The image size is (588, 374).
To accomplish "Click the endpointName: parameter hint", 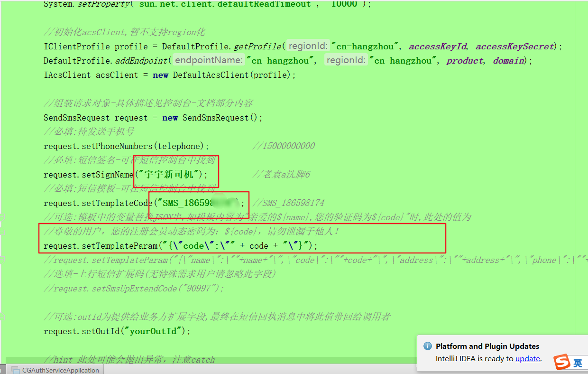I will tap(209, 61).
